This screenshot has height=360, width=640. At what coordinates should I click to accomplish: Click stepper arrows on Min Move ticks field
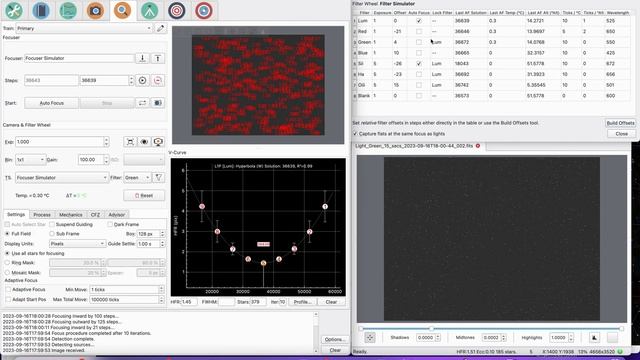(x=162, y=289)
